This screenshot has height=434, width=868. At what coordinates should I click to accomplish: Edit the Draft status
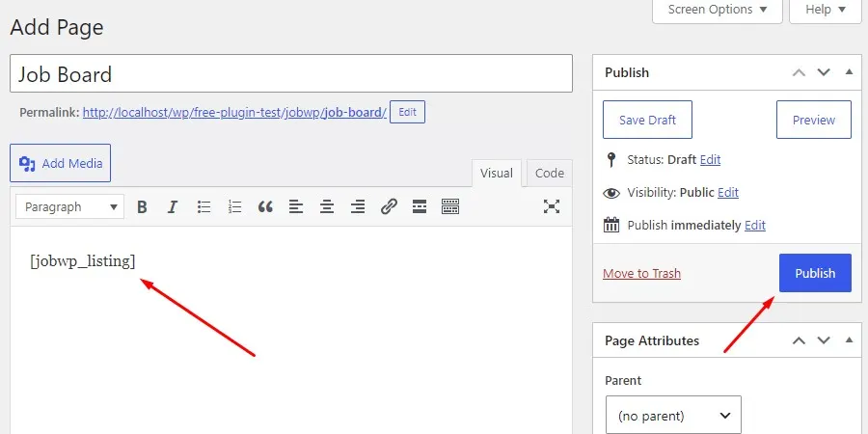[710, 160]
